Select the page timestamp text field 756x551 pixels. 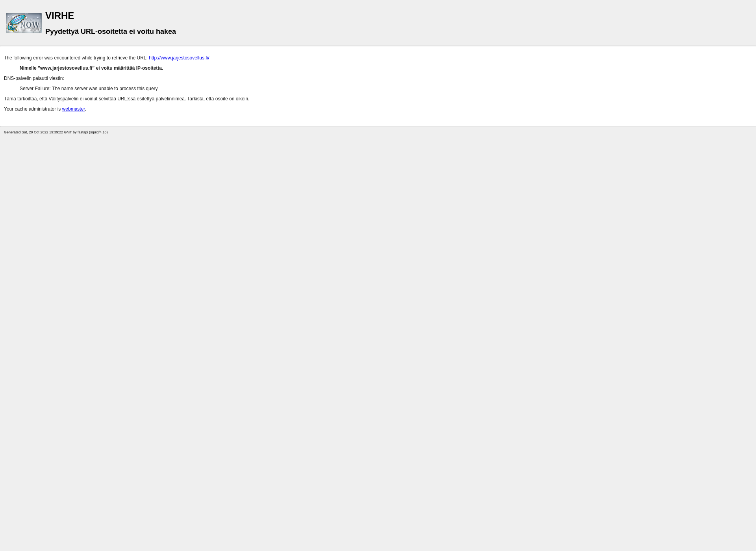(x=56, y=132)
